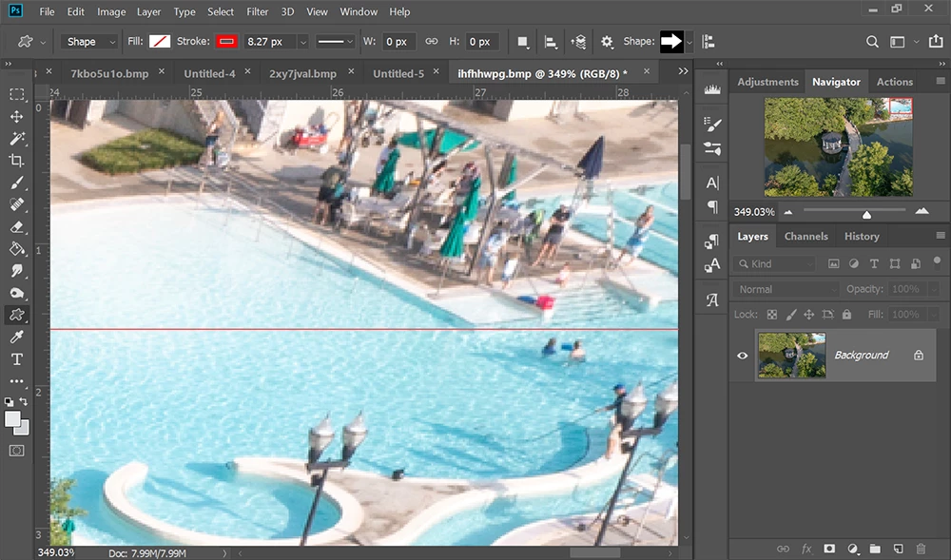Open path arrangement options

pyautogui.click(x=578, y=42)
